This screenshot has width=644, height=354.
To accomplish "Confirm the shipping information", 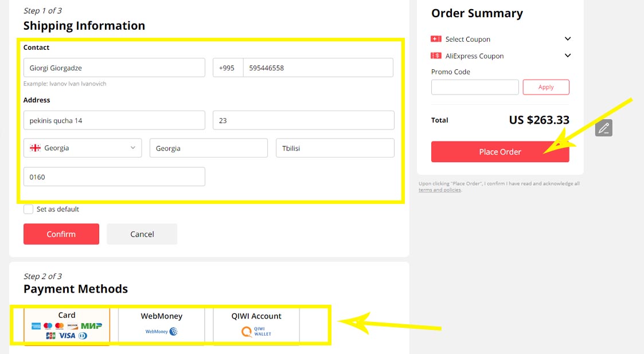I will point(61,234).
